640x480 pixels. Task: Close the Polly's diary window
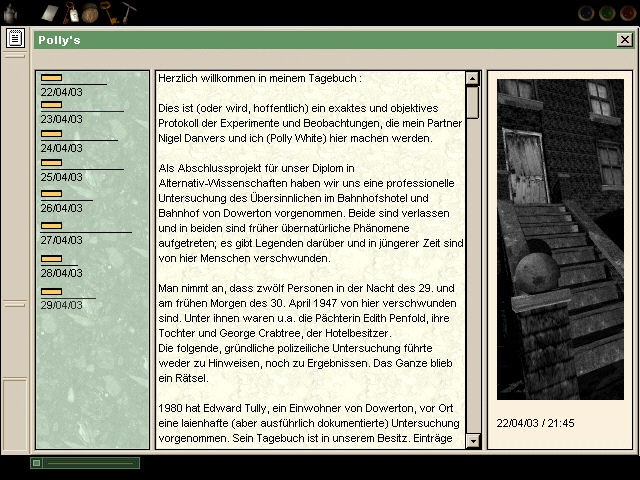point(624,40)
